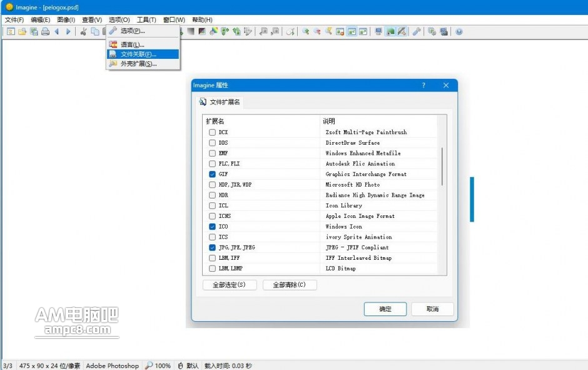Click Zsoft Multi-Page Paintbrush description
The image size is (588, 370).
366,132
